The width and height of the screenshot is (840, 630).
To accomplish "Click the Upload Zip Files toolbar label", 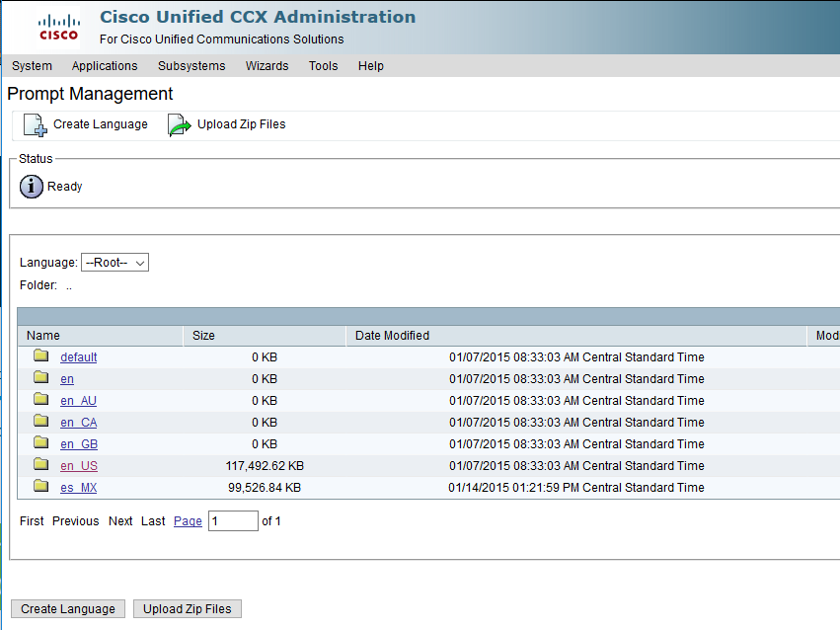I will (x=242, y=124).
